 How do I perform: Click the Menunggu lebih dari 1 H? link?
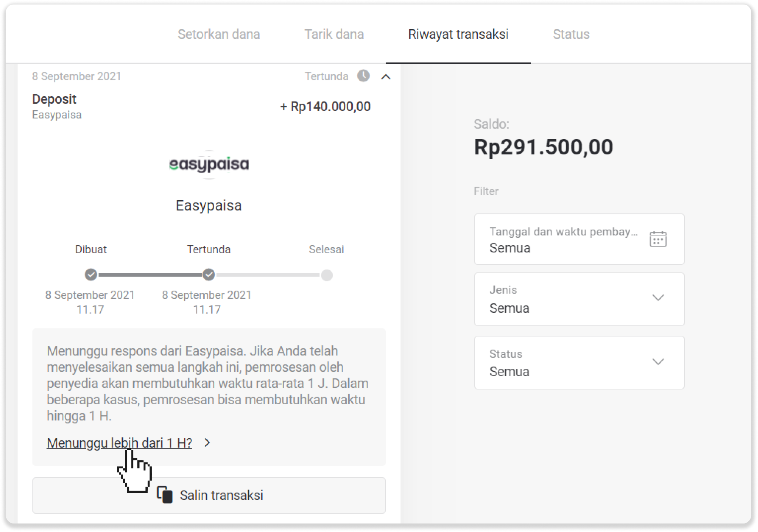click(x=119, y=443)
